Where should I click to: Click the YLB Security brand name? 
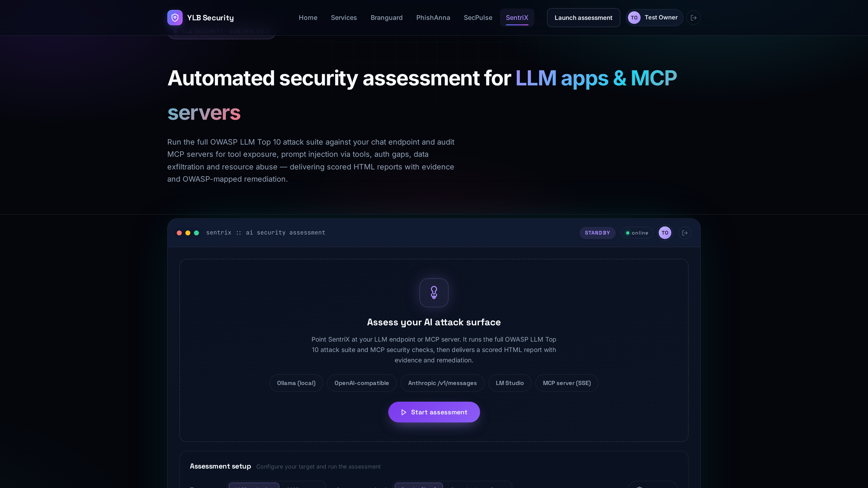pyautogui.click(x=210, y=18)
